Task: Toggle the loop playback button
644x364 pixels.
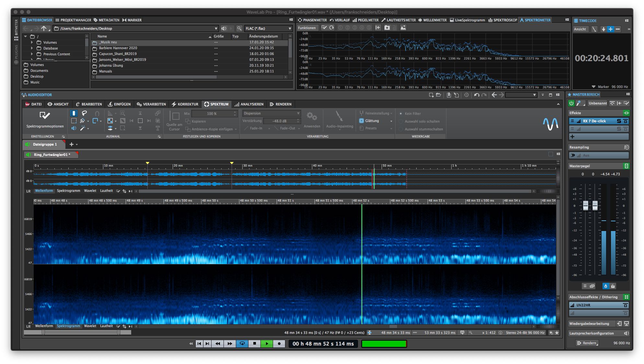Action: point(242,344)
